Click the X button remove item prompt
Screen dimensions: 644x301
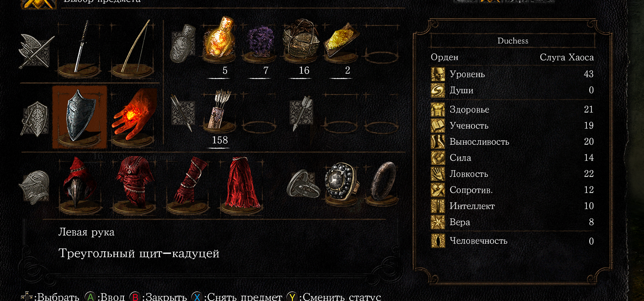point(237,297)
